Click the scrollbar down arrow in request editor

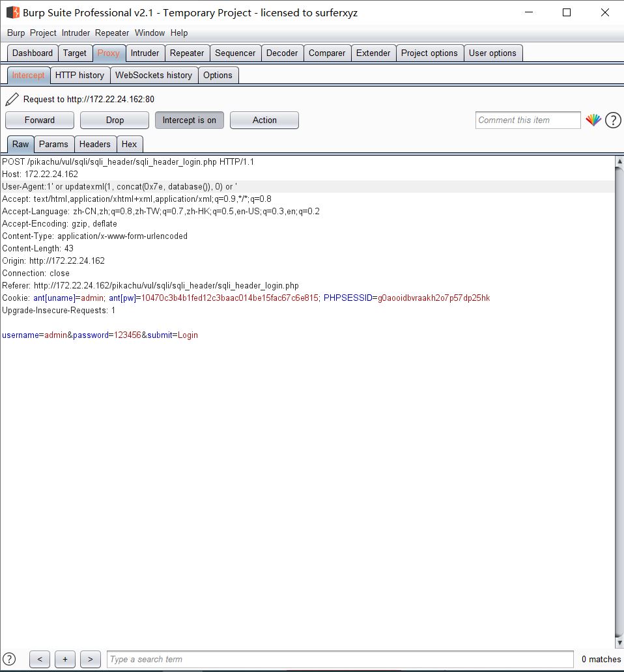[x=619, y=643]
